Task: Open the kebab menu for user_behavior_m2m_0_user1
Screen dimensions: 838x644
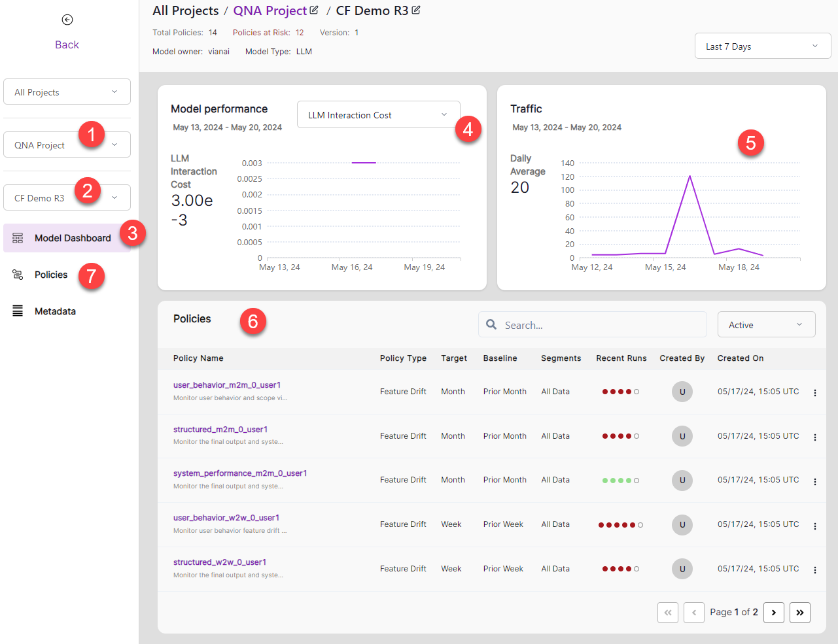Action: pyautogui.click(x=814, y=393)
